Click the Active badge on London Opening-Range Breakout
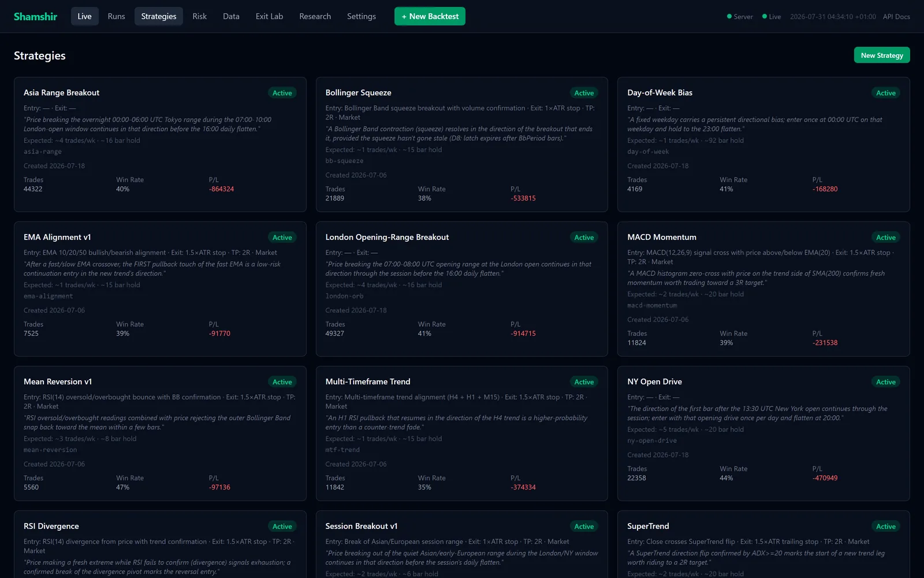The width and height of the screenshot is (924, 578). [584, 237]
